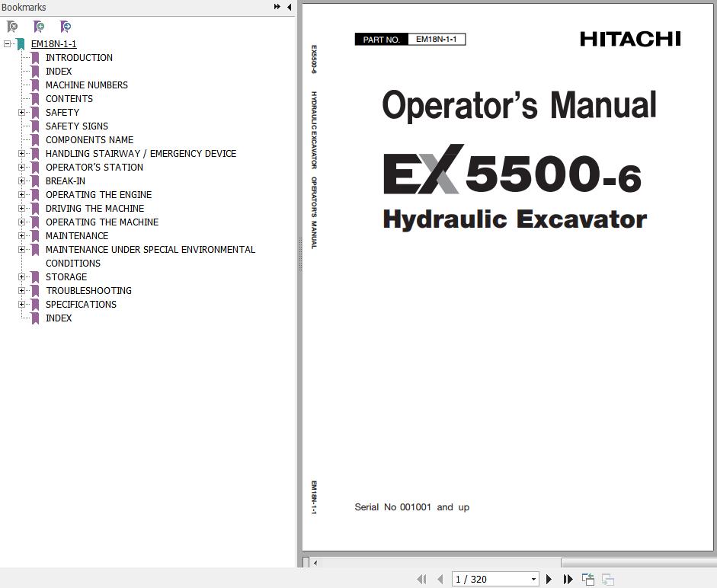Open page number dropdown arrow
Viewport: 717px width, 588px height.
pyautogui.click(x=533, y=580)
